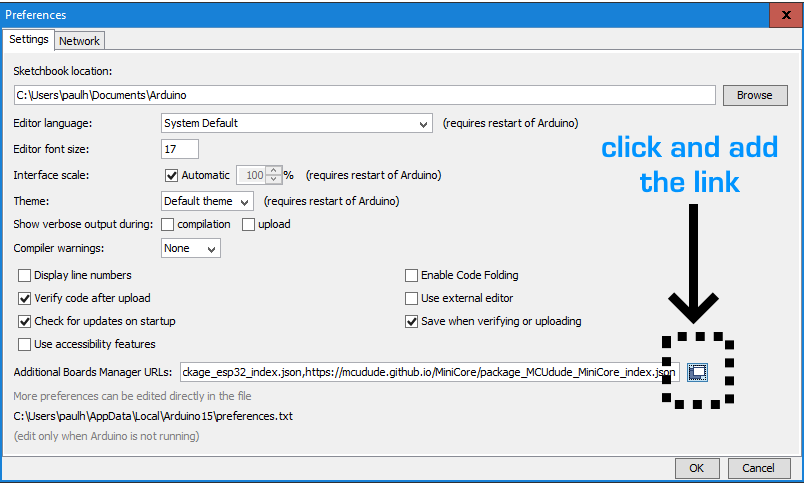Open the Additional Boards Manager URLs editor icon
Screen dimensions: 804x485
point(698,372)
